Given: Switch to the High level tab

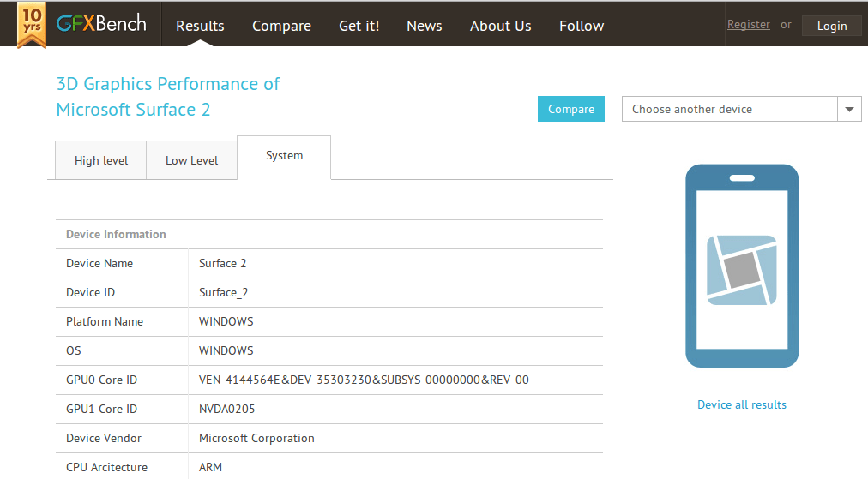Looking at the screenshot, I should click(100, 160).
